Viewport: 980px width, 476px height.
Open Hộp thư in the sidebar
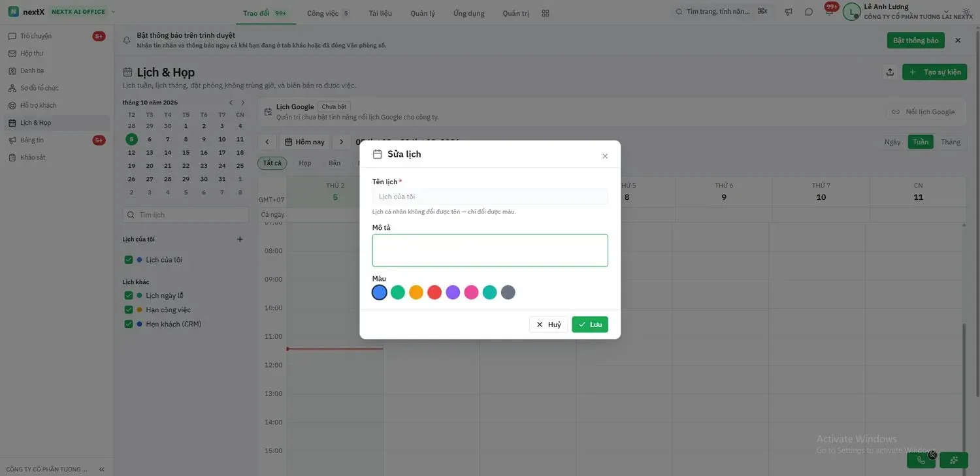pos(56,54)
